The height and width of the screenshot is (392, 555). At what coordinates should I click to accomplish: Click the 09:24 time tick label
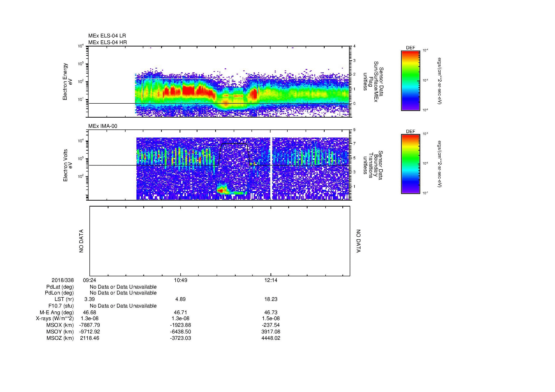[x=89, y=280]
